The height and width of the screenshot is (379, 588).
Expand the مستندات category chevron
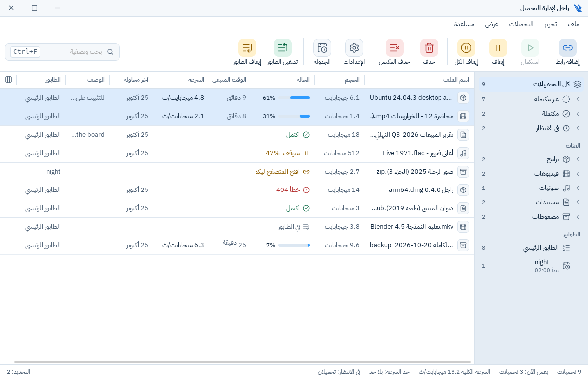tap(578, 202)
